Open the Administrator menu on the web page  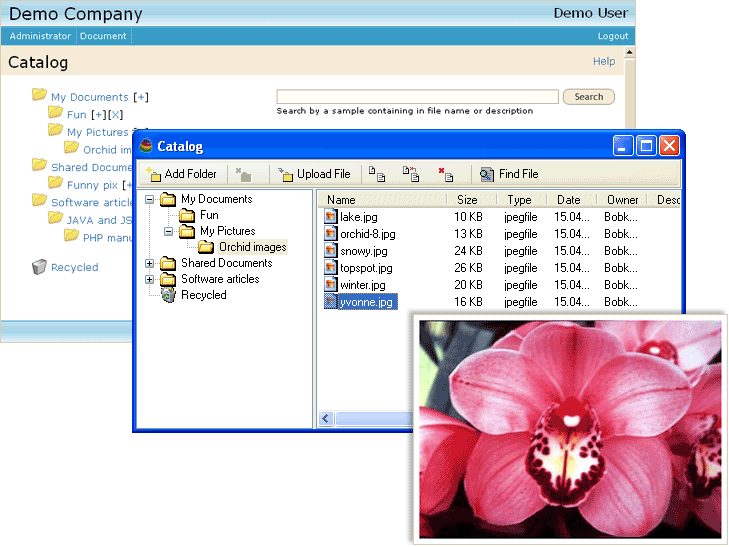[x=40, y=36]
